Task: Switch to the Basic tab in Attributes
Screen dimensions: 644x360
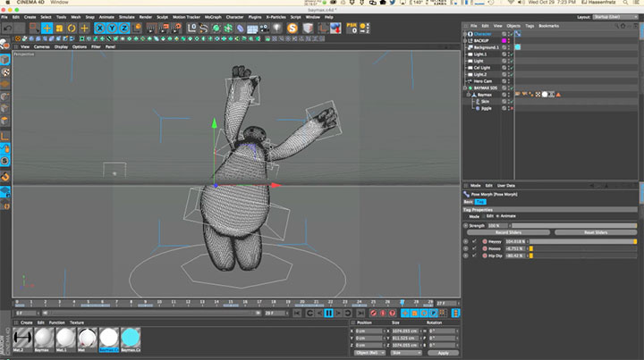Action: [468, 202]
